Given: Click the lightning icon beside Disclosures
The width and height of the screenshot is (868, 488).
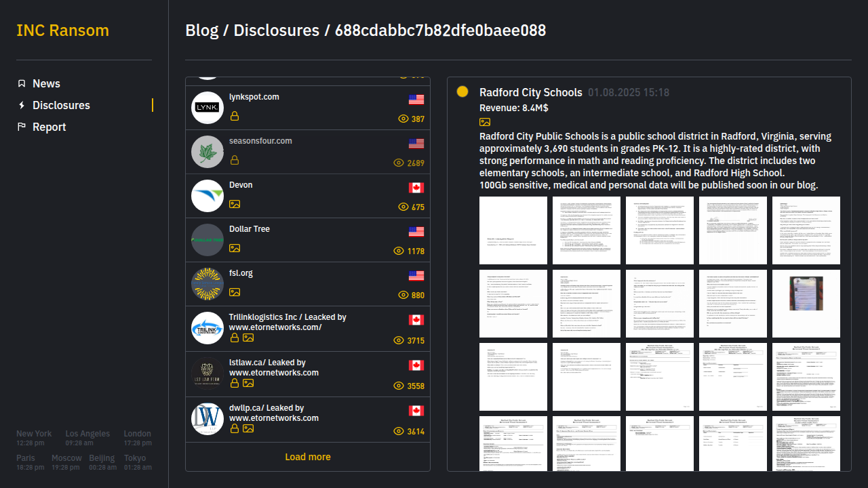Looking at the screenshot, I should (22, 105).
